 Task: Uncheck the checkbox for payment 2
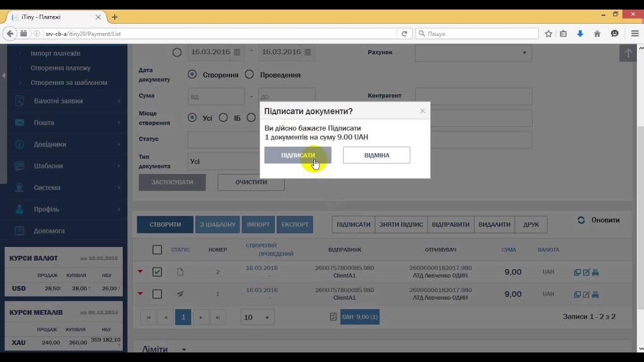[x=157, y=272]
